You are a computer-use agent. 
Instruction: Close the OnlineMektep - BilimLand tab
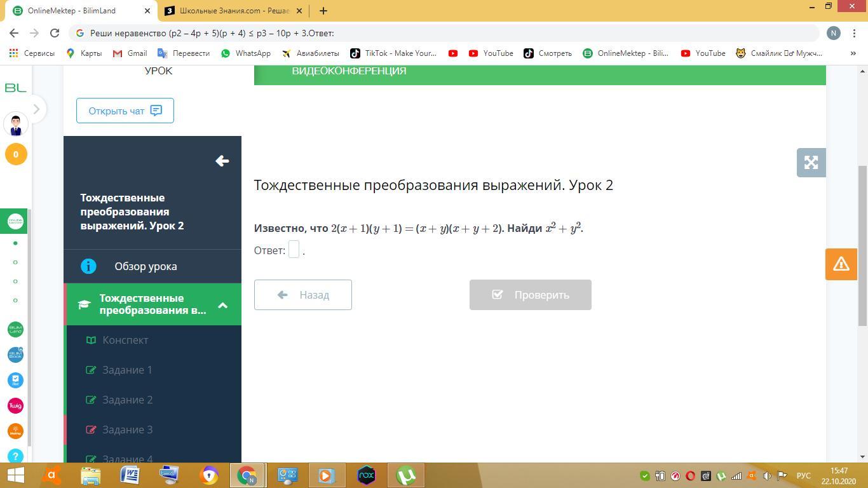(147, 11)
